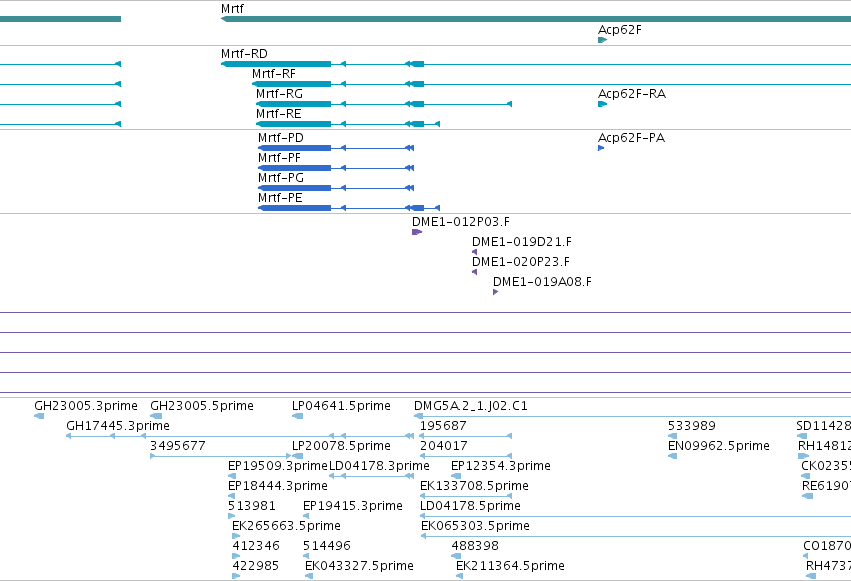Click the GH23005.5prime arrow glyph
This screenshot has height=581, width=851.
point(156,416)
